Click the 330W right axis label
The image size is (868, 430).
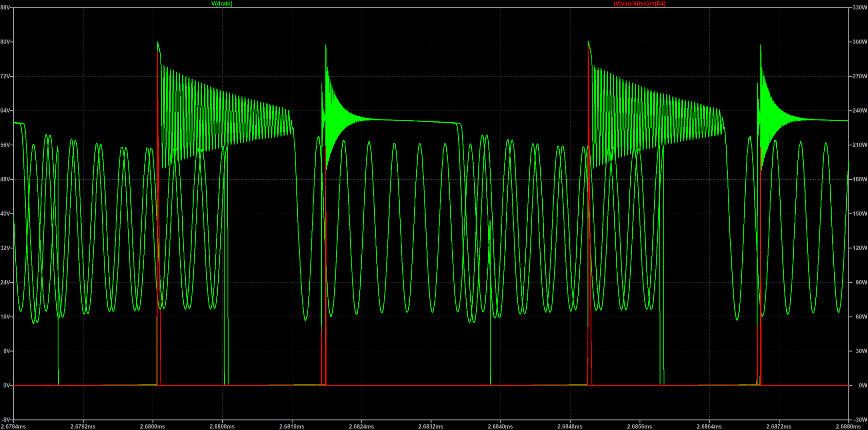coord(860,7)
